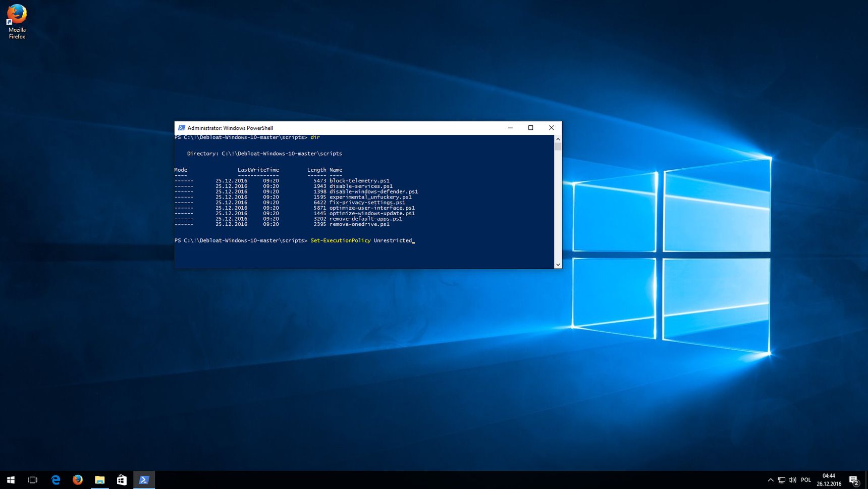
Task: Click remove-default-apps.ps1 file name
Action: [x=366, y=219]
